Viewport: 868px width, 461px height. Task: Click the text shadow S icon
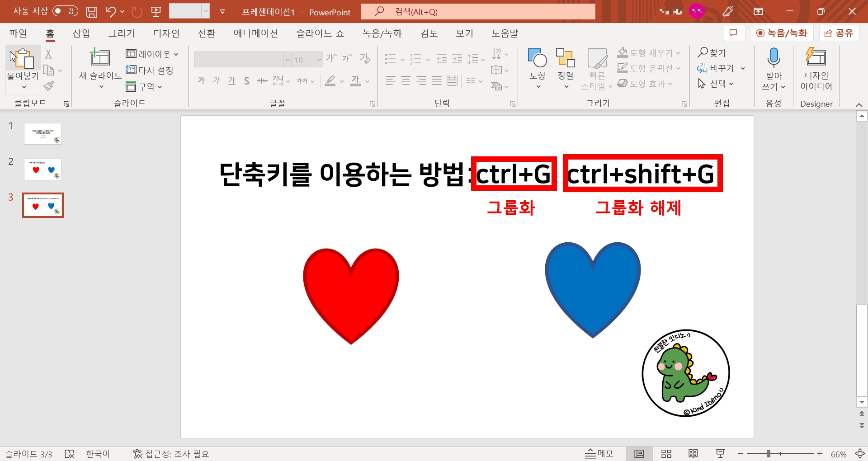(246, 81)
